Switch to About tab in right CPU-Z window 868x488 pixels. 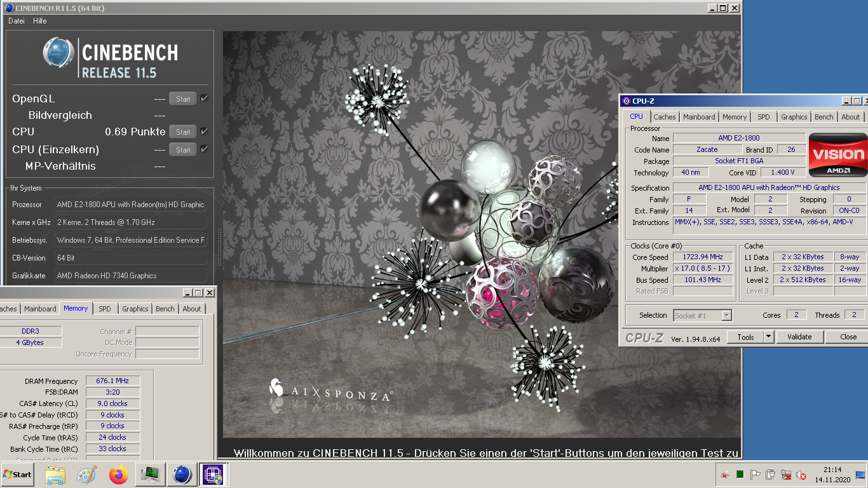click(851, 117)
